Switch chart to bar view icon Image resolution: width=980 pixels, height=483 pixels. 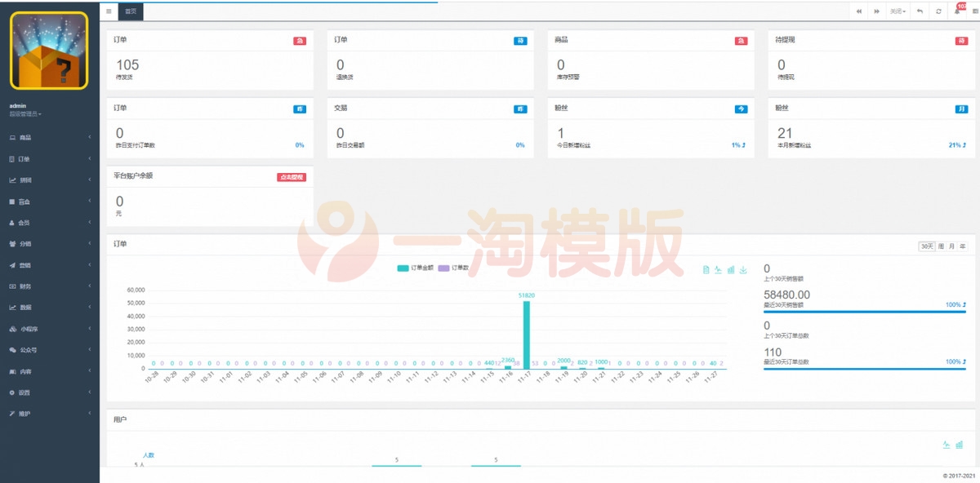[x=730, y=269]
